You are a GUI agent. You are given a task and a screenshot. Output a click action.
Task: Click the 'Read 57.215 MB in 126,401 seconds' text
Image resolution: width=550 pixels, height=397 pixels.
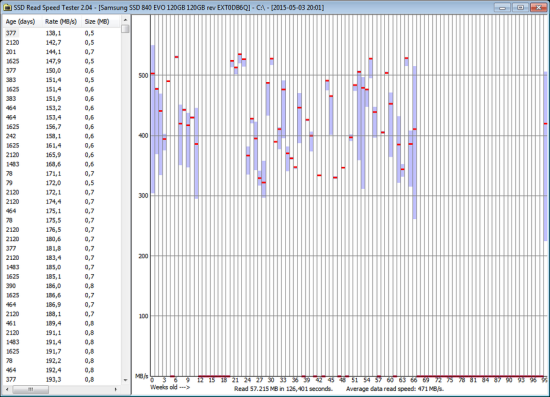click(283, 389)
